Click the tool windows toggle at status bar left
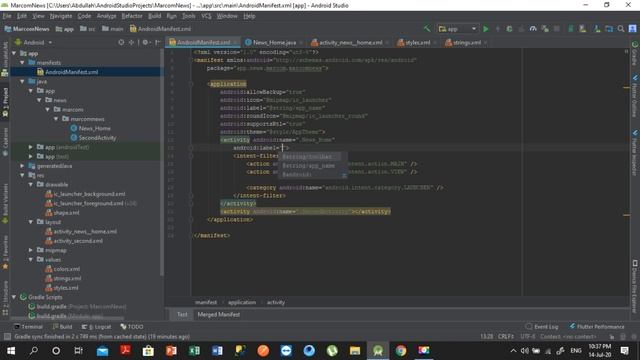 7,337
